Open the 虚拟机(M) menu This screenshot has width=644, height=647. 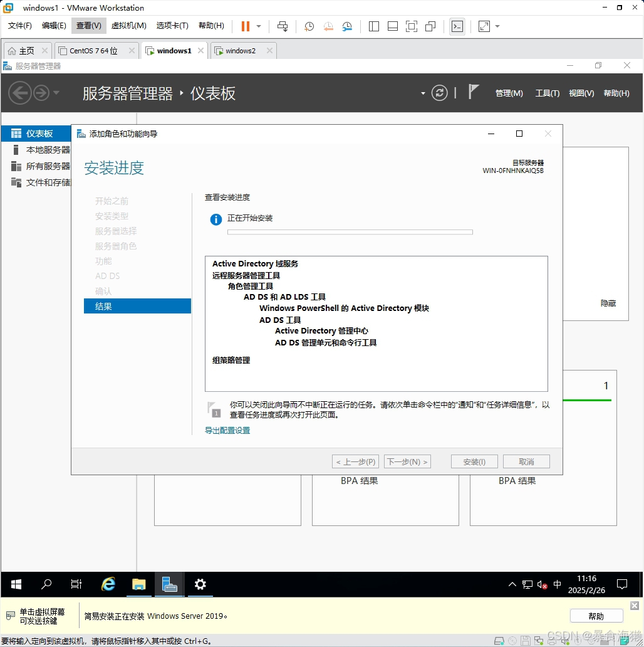click(128, 26)
